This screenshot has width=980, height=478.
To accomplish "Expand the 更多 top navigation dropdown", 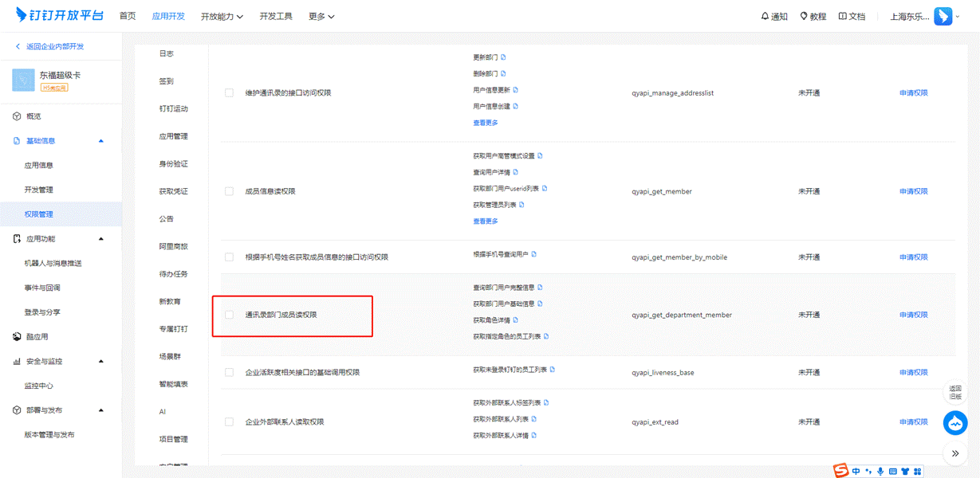I will (321, 16).
